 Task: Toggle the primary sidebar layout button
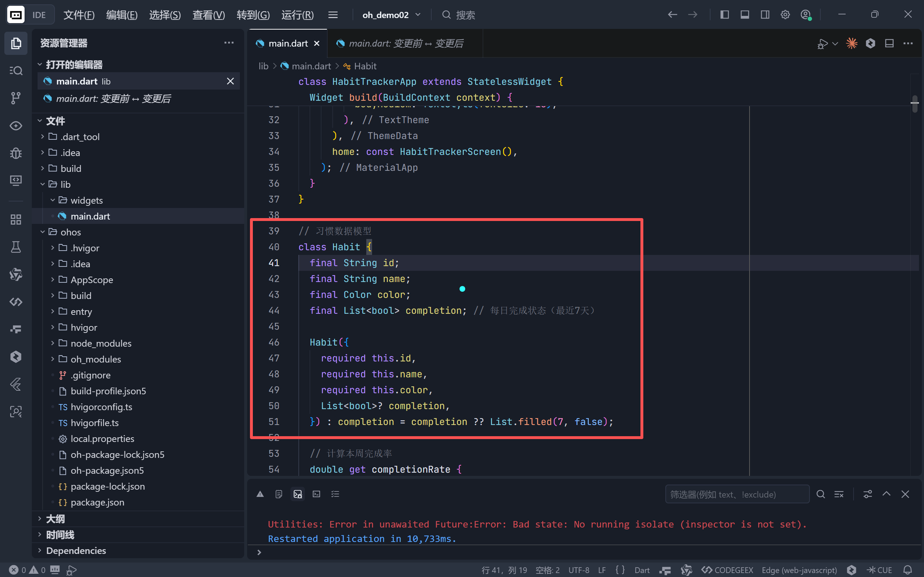tap(724, 15)
